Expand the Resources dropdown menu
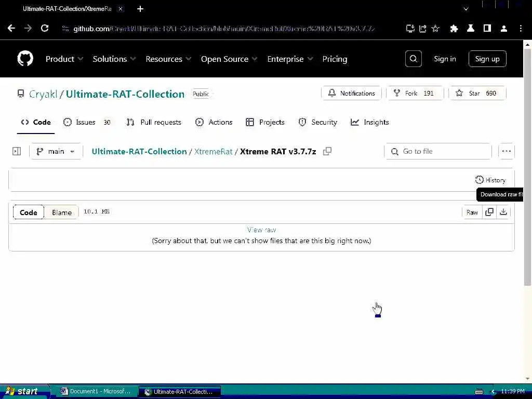The height and width of the screenshot is (399, 532). [168, 59]
